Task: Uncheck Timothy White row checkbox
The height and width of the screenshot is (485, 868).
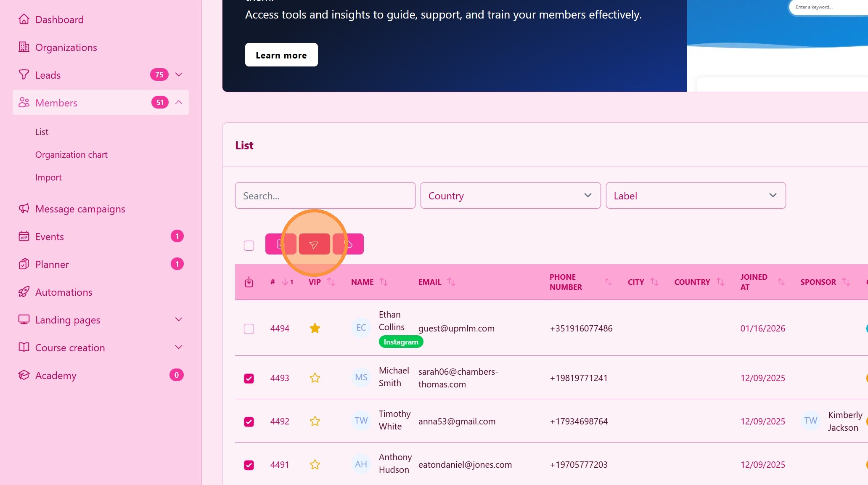Action: (249, 421)
